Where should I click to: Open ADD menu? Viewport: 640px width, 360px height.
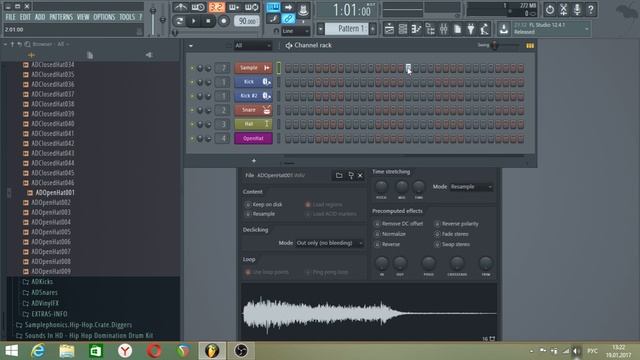tap(40, 17)
